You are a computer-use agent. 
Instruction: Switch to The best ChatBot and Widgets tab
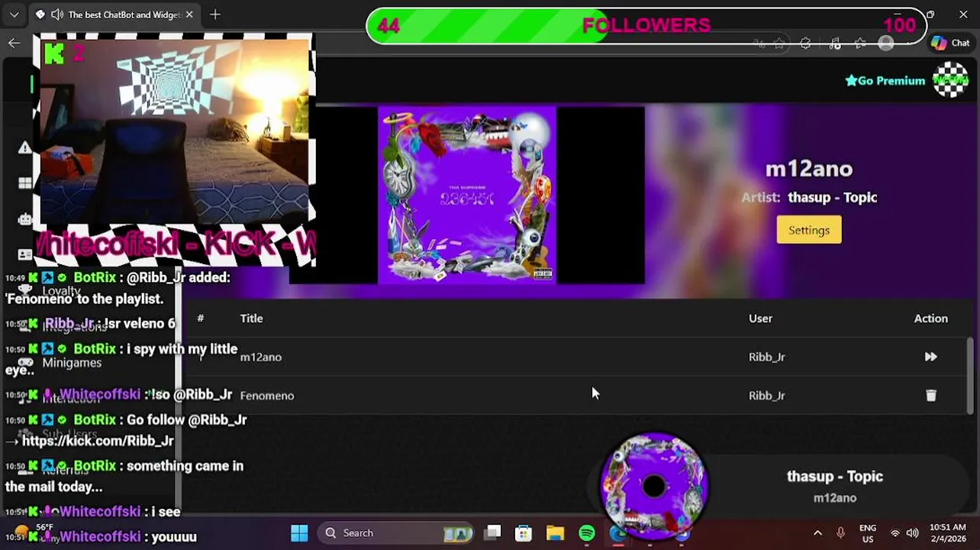114,15
